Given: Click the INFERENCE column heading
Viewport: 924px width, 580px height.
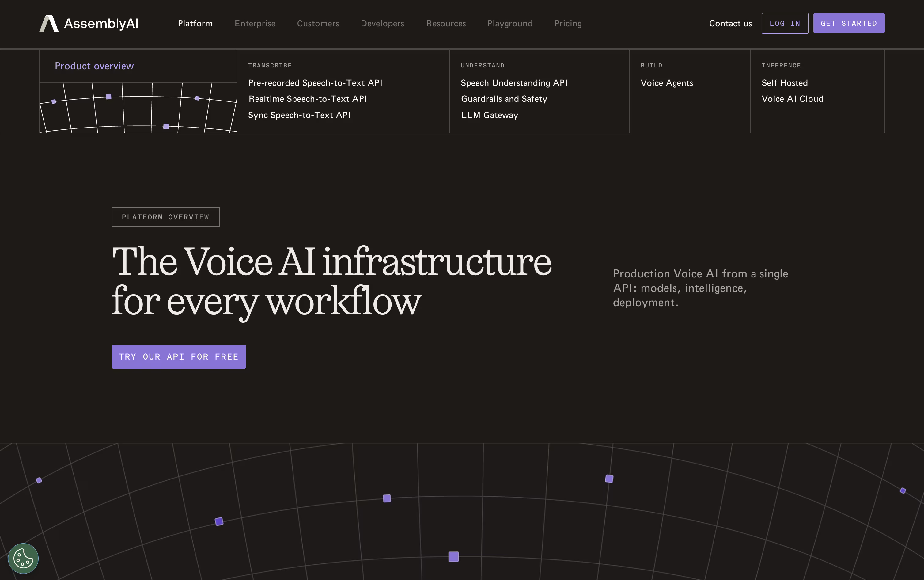Looking at the screenshot, I should click(781, 66).
